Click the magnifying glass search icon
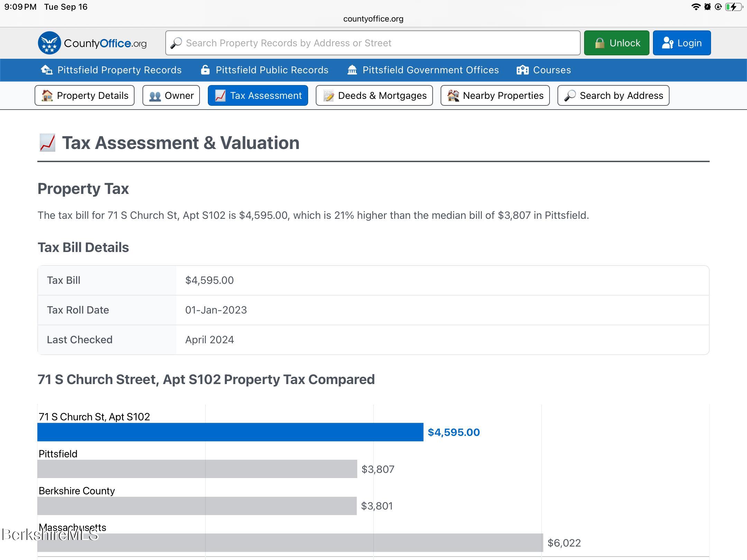The height and width of the screenshot is (560, 747). [x=176, y=43]
